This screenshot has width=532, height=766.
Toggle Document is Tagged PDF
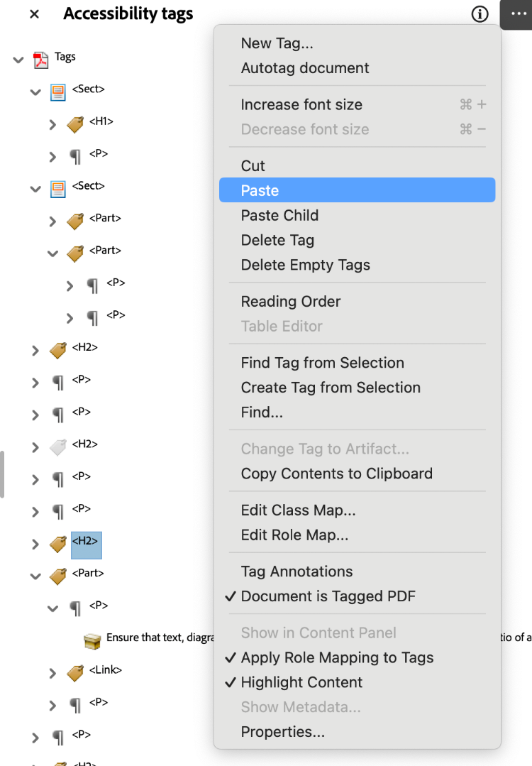point(310,596)
